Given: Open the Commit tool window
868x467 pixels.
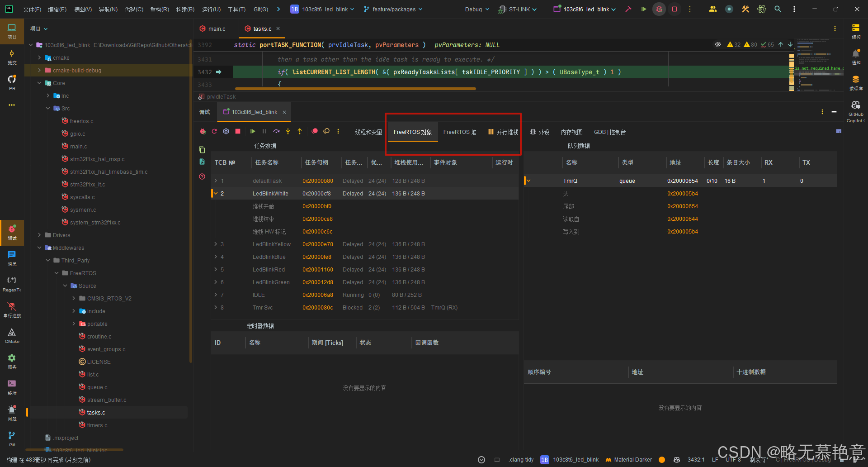Looking at the screenshot, I should coord(12,57).
